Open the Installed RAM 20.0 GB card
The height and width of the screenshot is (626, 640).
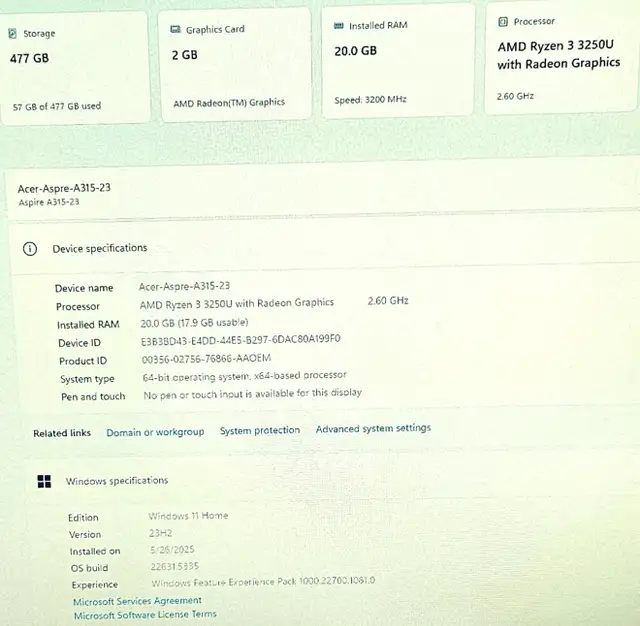[x=398, y=61]
